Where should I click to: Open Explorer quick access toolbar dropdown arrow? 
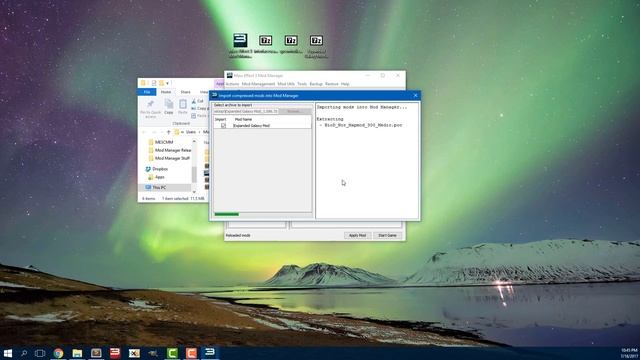[x=167, y=83]
